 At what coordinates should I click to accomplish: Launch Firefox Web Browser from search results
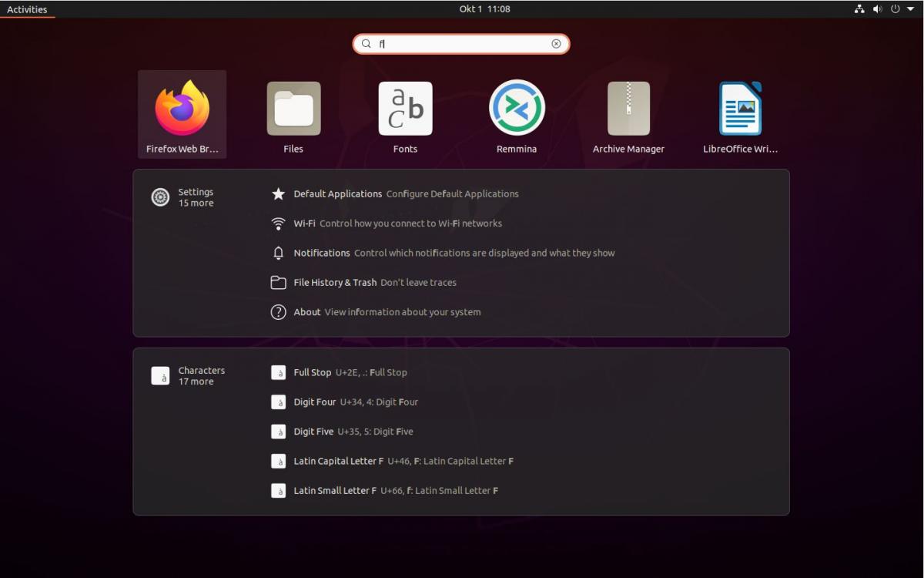(x=182, y=113)
